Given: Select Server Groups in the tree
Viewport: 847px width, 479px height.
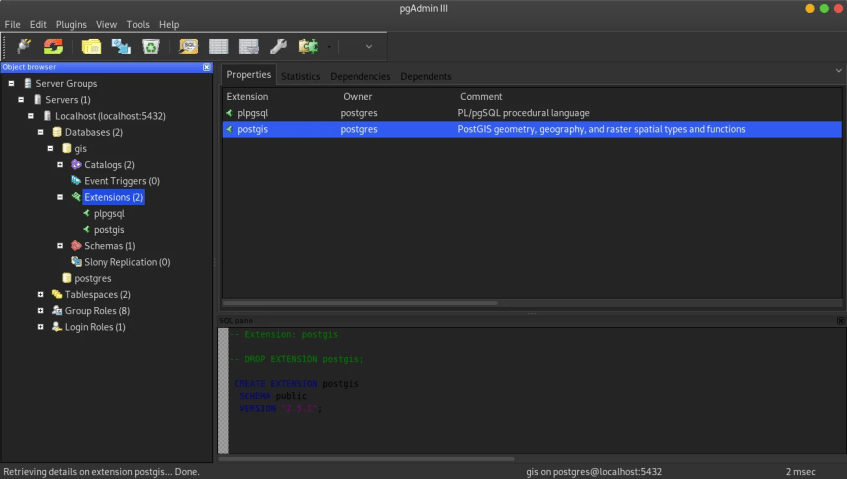Looking at the screenshot, I should coord(66,84).
